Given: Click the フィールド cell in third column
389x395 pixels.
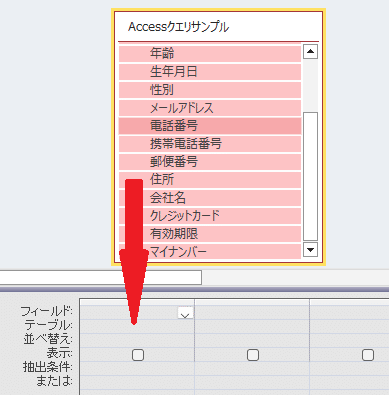Looking at the screenshot, I should [349, 312].
